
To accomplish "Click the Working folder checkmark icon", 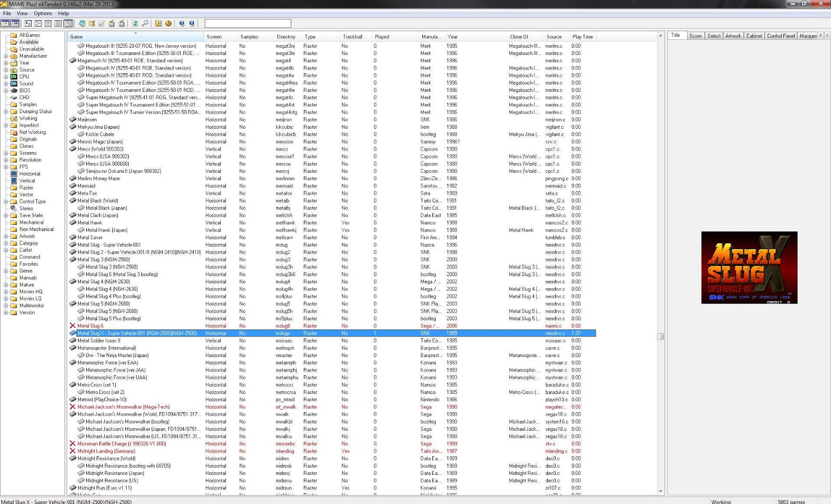I will click(14, 118).
